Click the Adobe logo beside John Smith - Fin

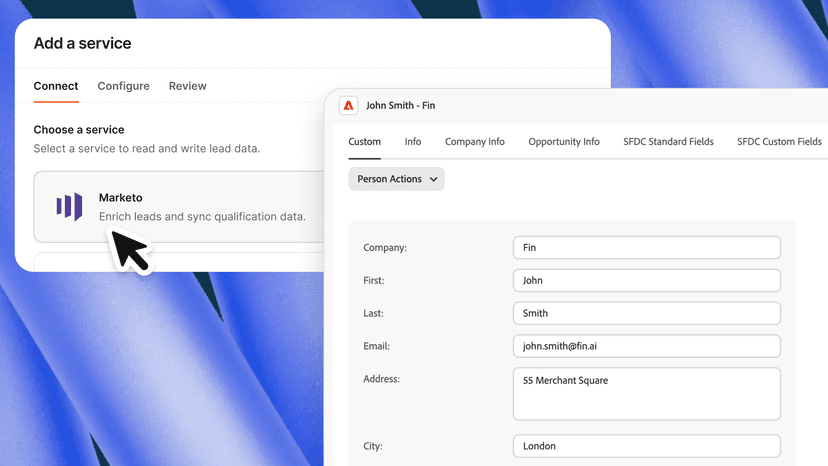[349, 106]
